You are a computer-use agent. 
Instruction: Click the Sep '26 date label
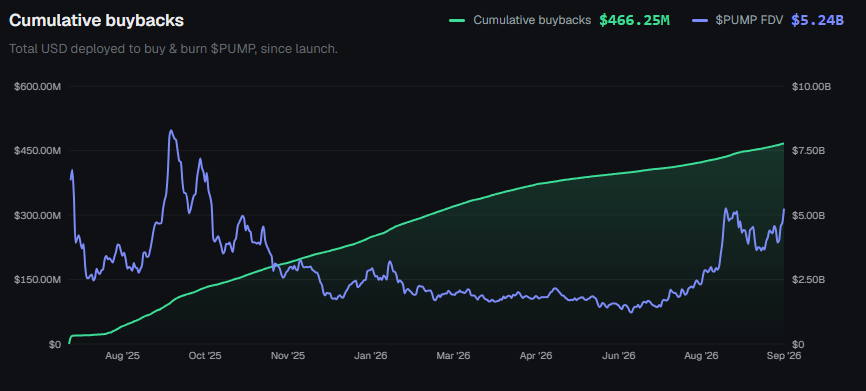tap(783, 356)
